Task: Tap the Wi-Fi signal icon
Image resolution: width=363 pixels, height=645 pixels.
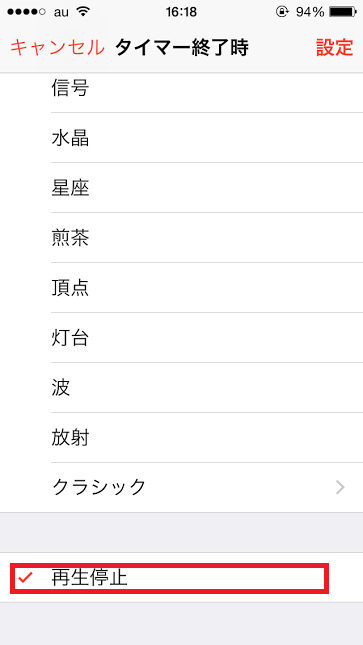Action: [x=83, y=12]
